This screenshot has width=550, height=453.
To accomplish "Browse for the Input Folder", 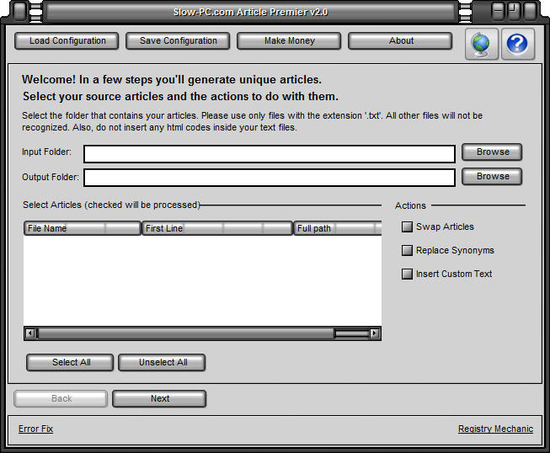I will (492, 152).
